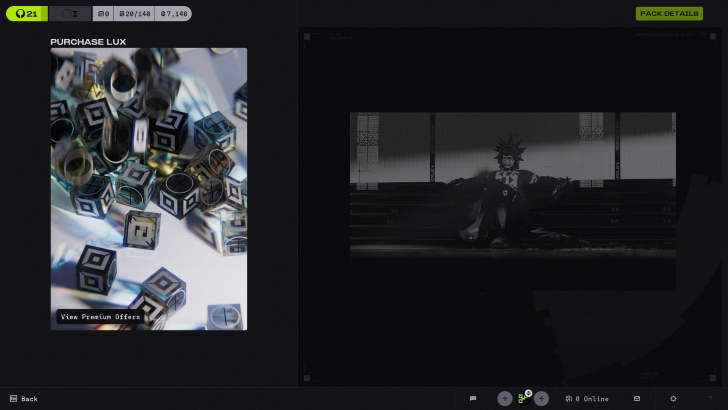The height and width of the screenshot is (410, 728).
Task: Go Back using the bottom-left button
Action: click(x=23, y=398)
